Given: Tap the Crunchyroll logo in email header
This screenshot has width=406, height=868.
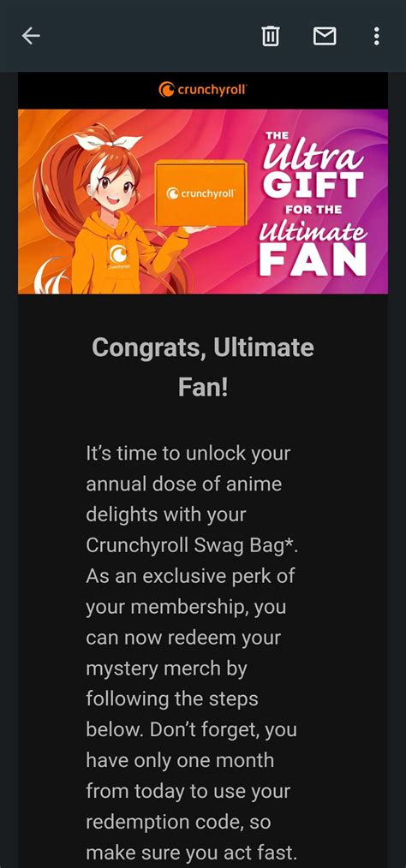Looking at the screenshot, I should coord(203,89).
